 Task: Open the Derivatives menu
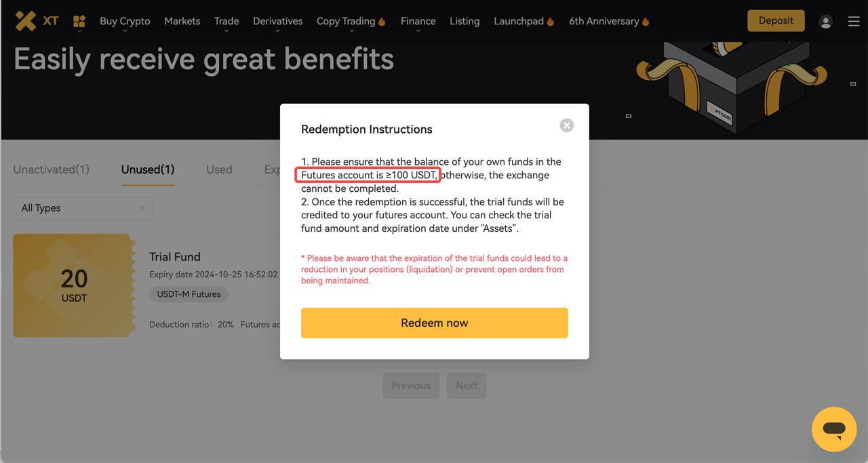[x=277, y=21]
